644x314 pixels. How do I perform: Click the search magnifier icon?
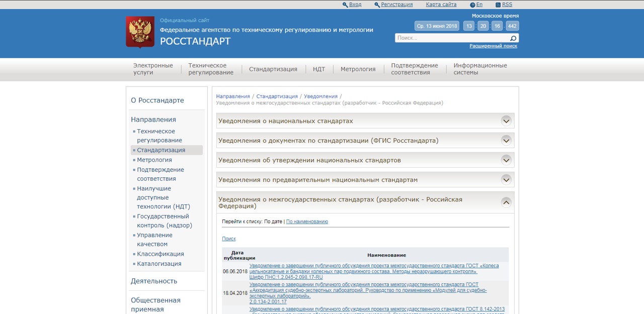(513, 38)
